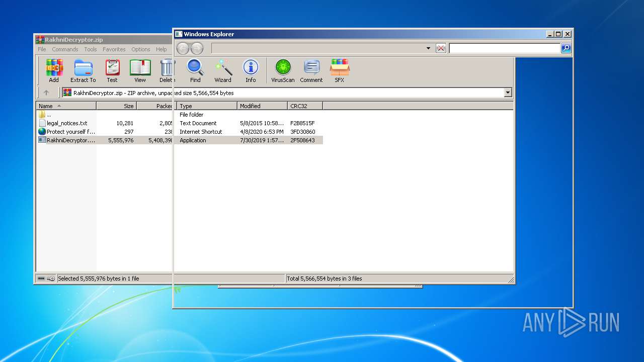Open the Commands menu
The image size is (644, 362).
[x=65, y=49]
